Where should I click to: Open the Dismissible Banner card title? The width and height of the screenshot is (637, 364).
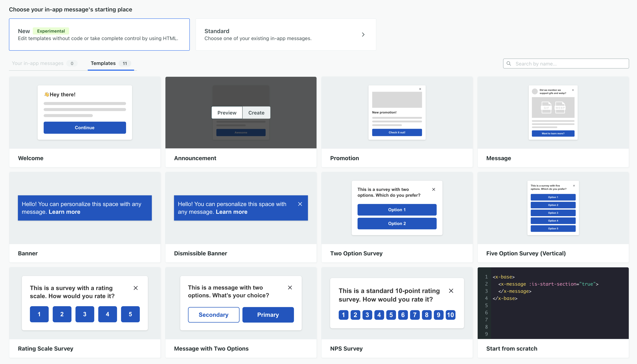click(x=201, y=254)
